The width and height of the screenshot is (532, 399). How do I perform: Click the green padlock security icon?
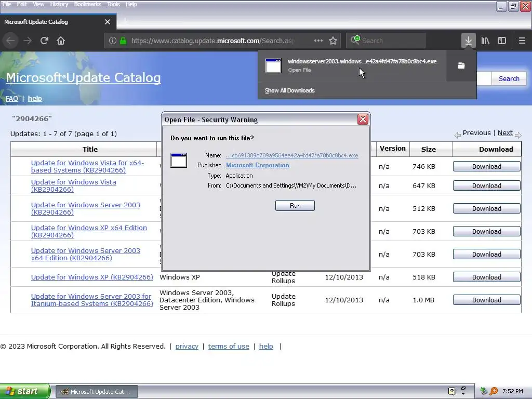point(123,41)
